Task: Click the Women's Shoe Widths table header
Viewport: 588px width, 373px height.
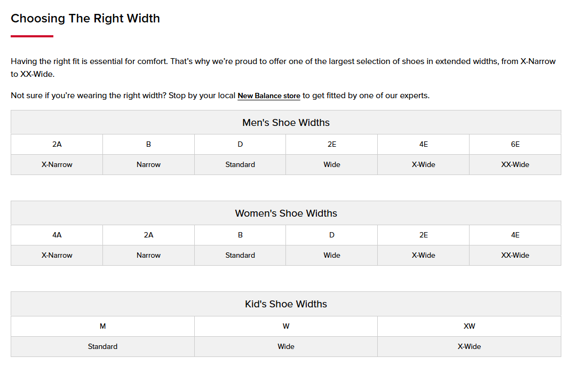Action: [x=286, y=213]
